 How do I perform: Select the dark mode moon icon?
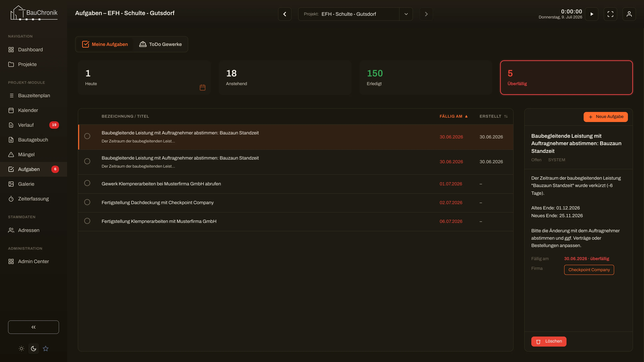point(34,349)
